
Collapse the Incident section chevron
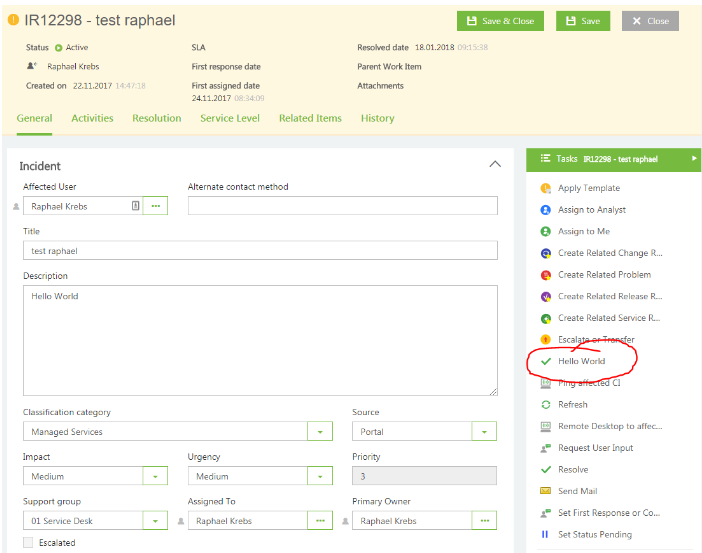click(494, 165)
